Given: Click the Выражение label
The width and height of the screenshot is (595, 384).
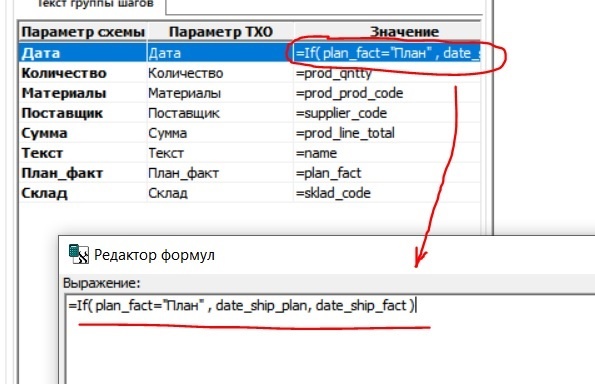Looking at the screenshot, I should (101, 283).
